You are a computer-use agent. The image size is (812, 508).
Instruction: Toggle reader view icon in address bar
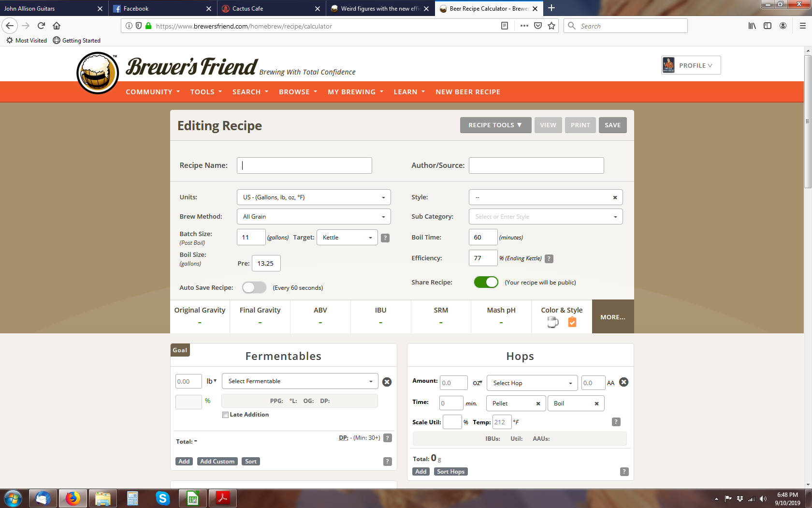[505, 26]
